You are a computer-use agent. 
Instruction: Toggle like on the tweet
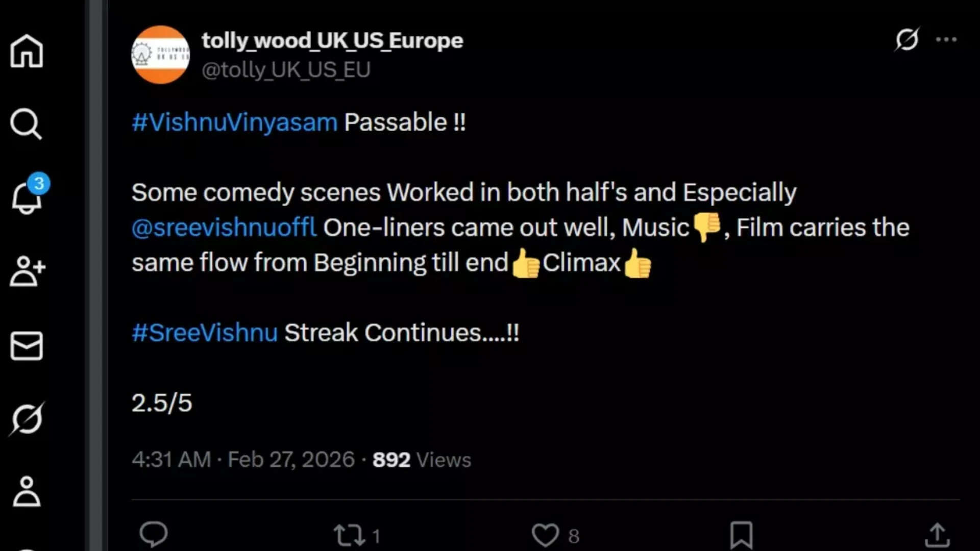pos(546,534)
